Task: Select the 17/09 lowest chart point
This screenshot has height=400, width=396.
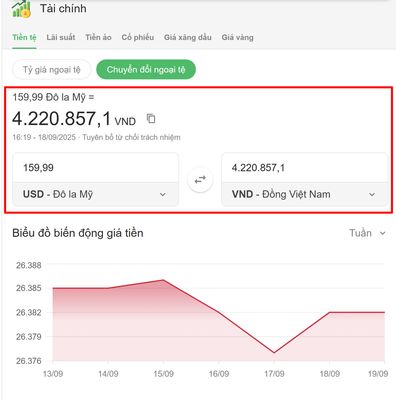Action: click(x=274, y=353)
